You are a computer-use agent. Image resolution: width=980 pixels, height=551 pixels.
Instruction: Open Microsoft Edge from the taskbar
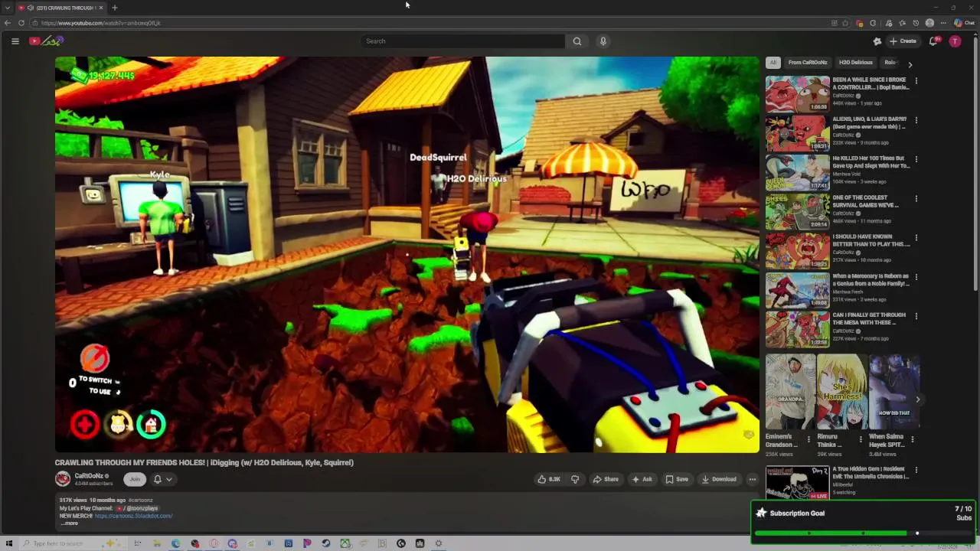[176, 543]
